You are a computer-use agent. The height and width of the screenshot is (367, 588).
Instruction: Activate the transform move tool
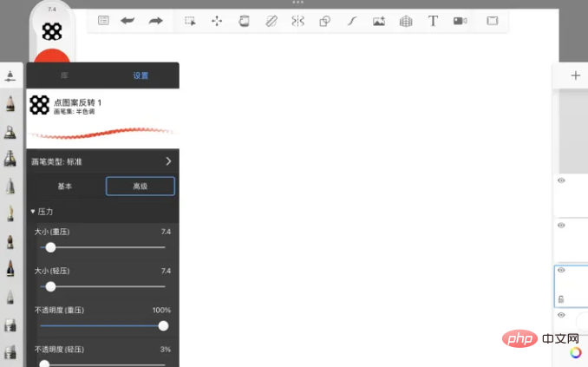[217, 21]
